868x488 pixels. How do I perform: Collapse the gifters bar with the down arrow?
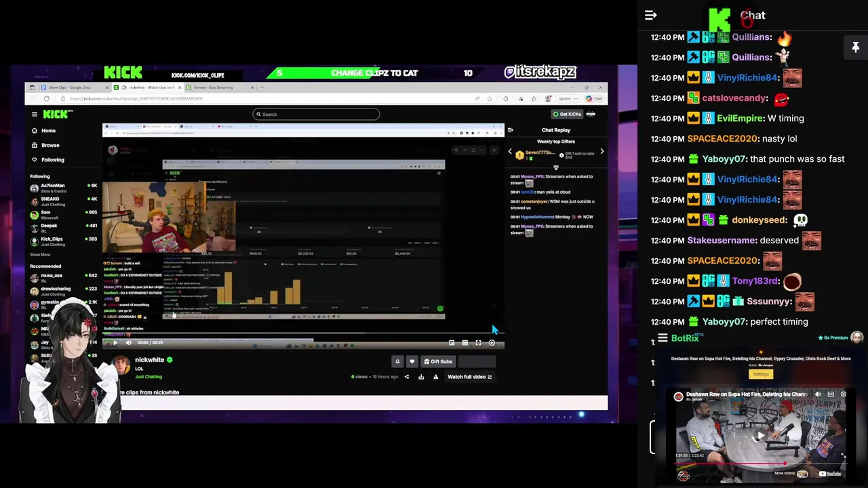(556, 167)
